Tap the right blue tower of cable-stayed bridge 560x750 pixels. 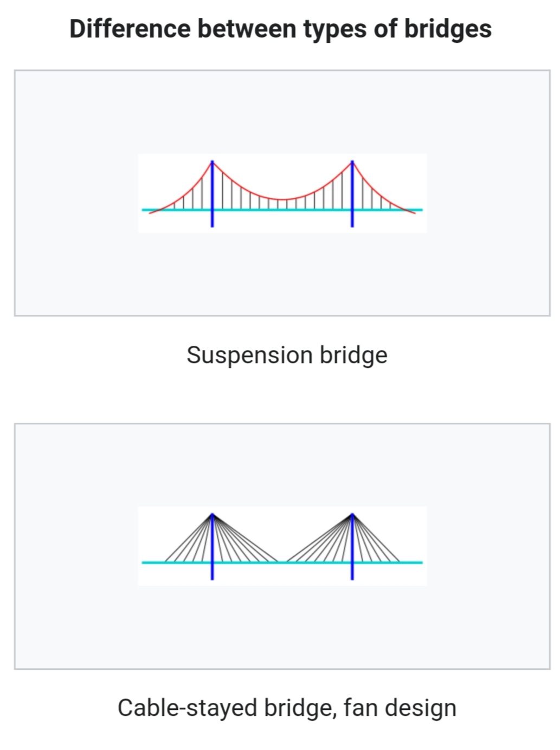(x=352, y=546)
